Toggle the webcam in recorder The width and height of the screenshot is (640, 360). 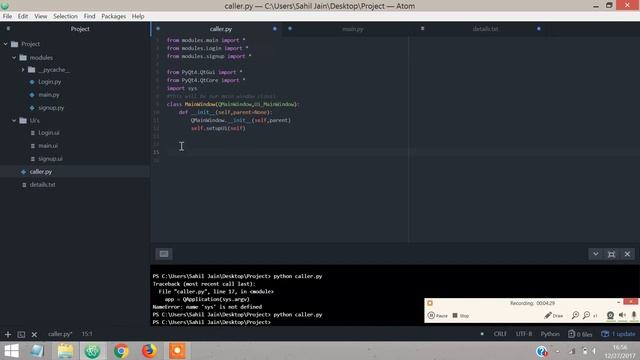tap(610, 315)
